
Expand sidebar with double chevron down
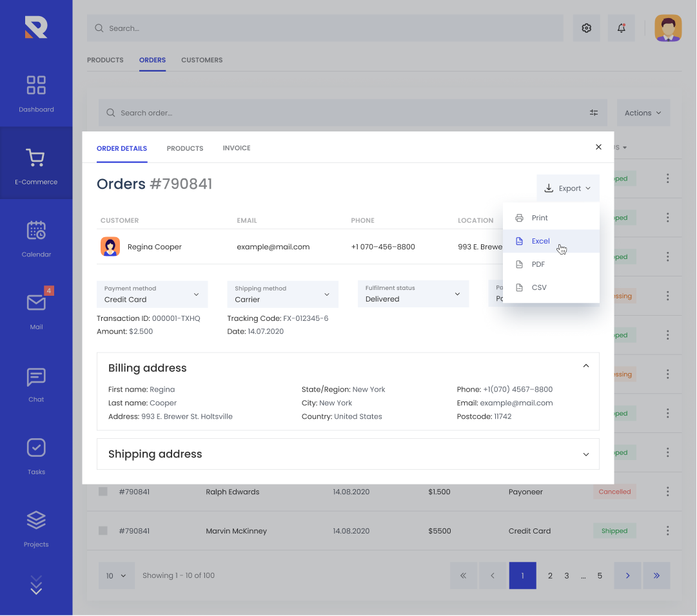[x=36, y=585]
